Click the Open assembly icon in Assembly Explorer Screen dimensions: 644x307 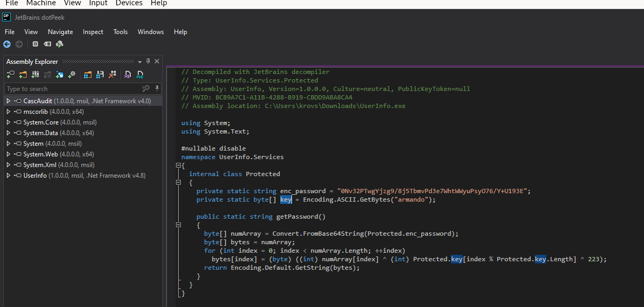[x=11, y=74]
